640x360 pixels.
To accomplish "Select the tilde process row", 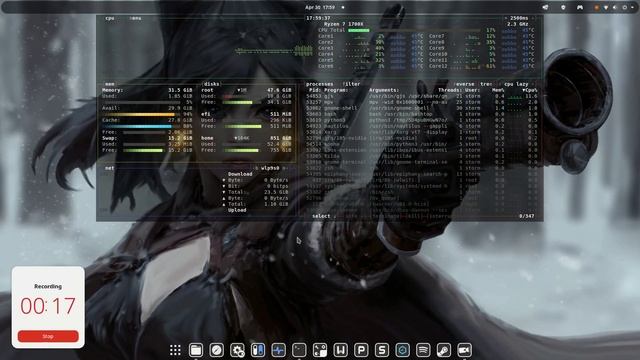I will [x=422, y=156].
